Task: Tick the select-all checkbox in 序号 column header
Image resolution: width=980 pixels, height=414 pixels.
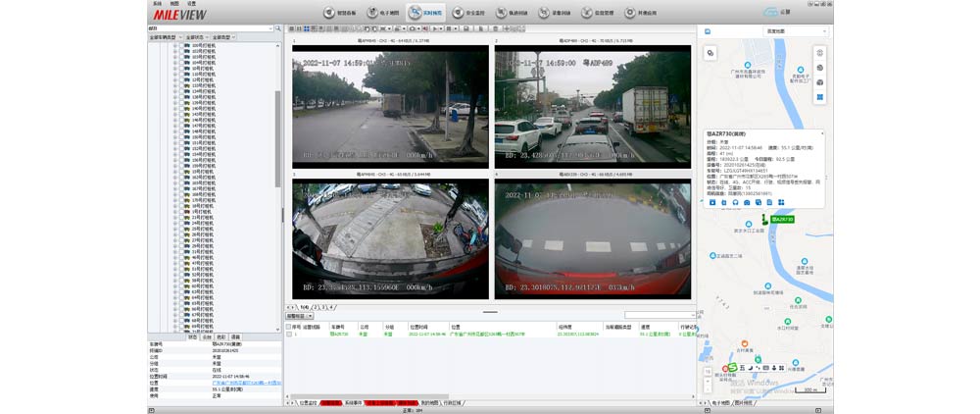Action: tap(289, 327)
